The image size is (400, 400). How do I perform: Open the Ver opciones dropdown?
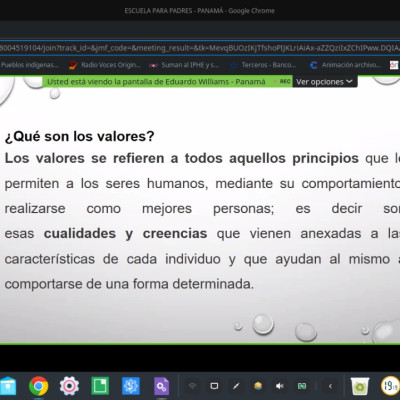coord(324,82)
